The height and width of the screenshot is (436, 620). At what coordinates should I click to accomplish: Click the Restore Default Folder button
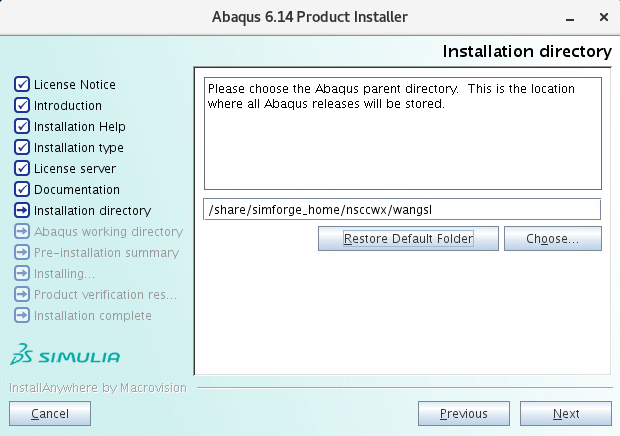(408, 238)
